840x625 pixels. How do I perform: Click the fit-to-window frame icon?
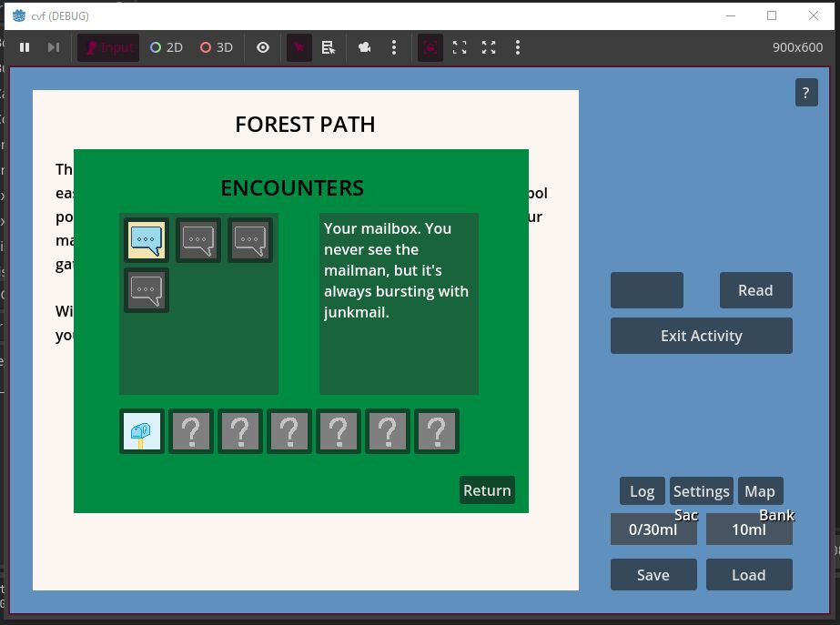pyautogui.click(x=460, y=47)
